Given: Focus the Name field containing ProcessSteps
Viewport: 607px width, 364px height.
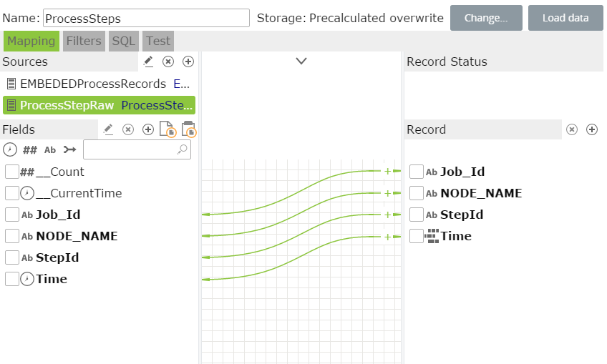Looking at the screenshot, I should pos(146,18).
